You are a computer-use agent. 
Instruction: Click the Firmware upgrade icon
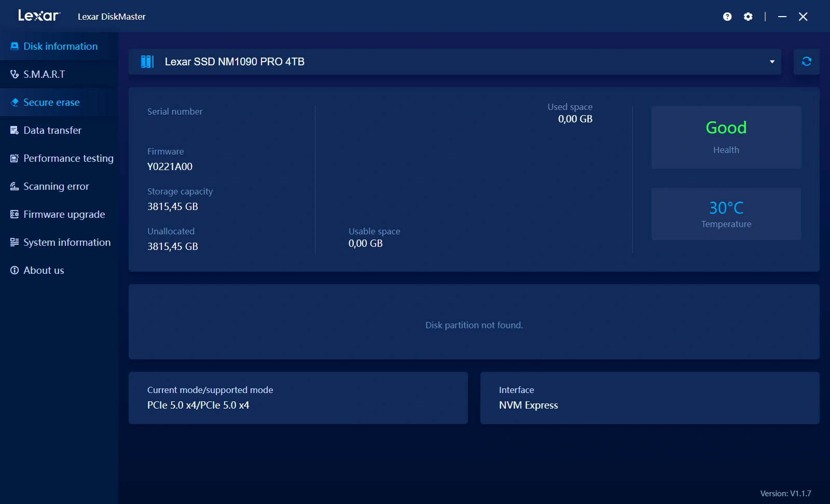(x=15, y=214)
